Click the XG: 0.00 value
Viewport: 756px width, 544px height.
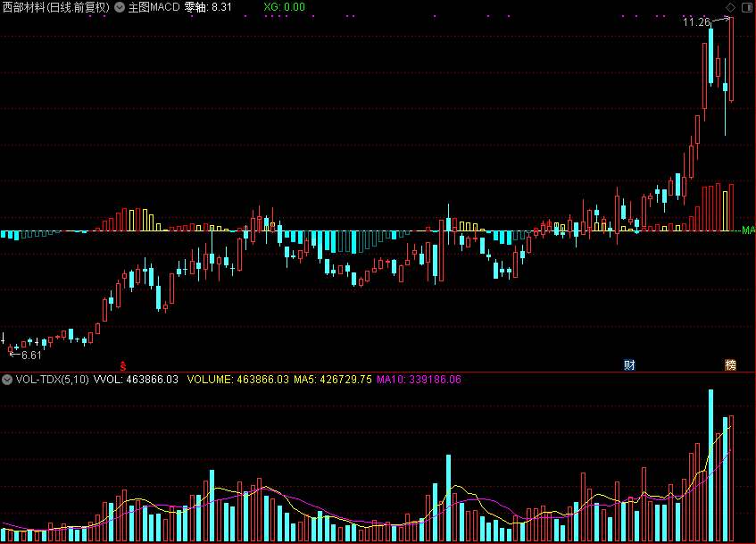284,7
